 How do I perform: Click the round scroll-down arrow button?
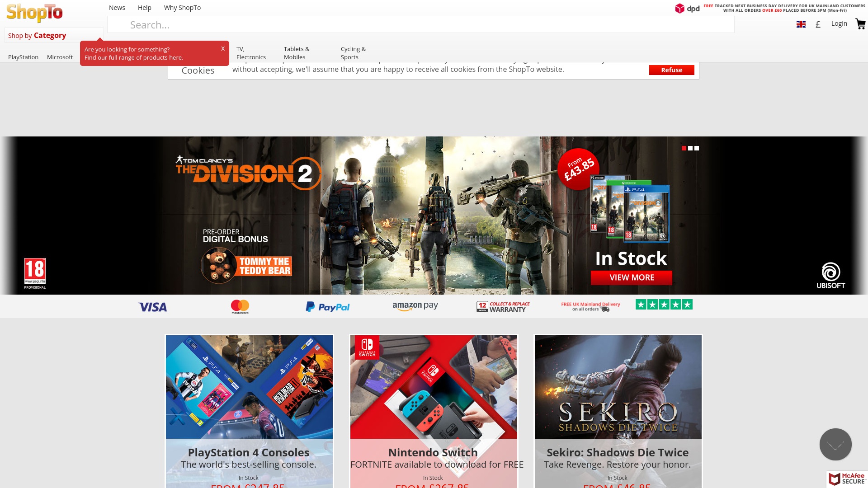[835, 445]
